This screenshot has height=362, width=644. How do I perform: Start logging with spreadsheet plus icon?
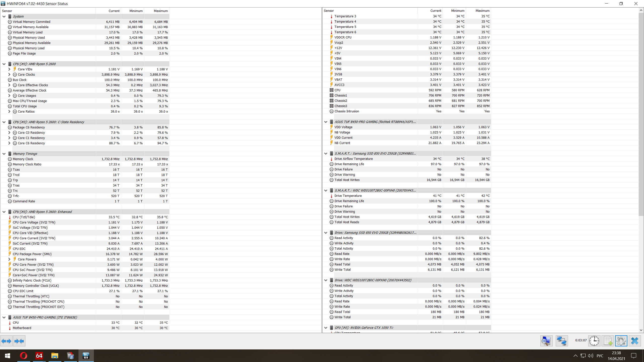coord(608,341)
